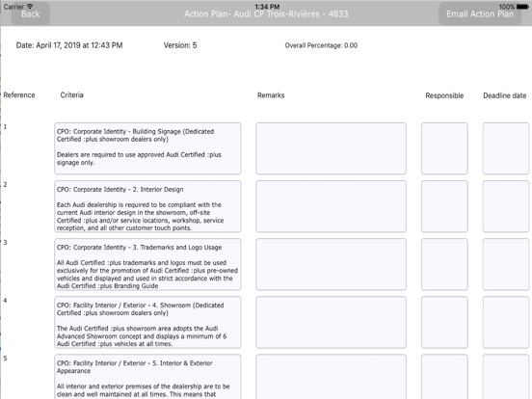Focus Remarks field for Interior & Exterior Appearance row

pyautogui.click(x=331, y=377)
